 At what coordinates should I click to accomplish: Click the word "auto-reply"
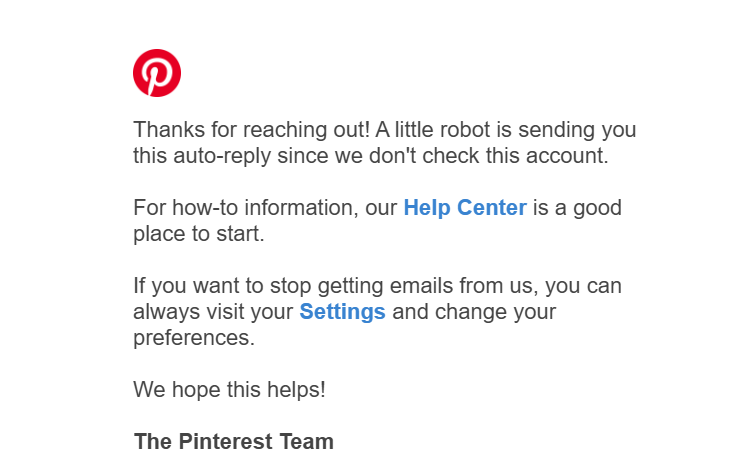[x=222, y=156]
